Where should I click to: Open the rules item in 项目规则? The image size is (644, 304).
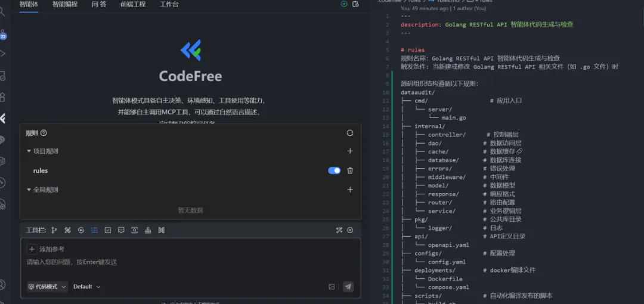tap(41, 170)
